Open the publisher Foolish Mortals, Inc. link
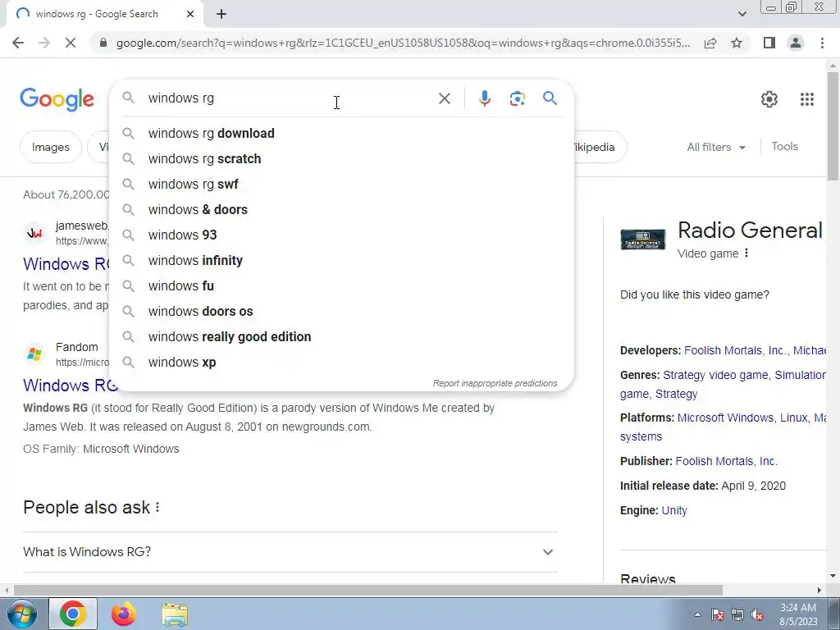Screen dimensions: 840x630 click(x=726, y=461)
